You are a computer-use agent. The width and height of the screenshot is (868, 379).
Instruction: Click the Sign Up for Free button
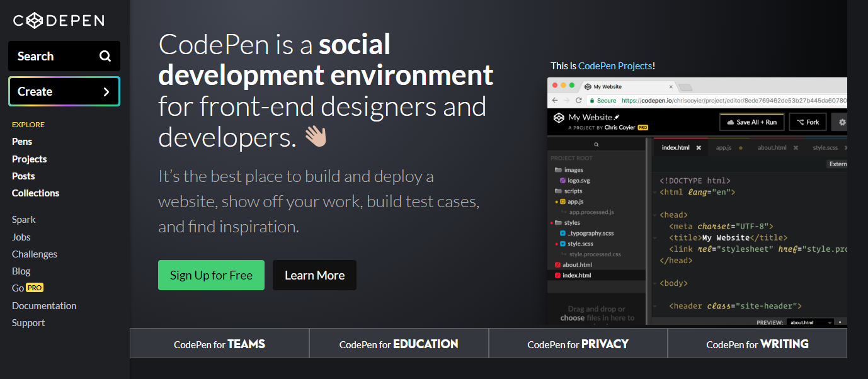pyautogui.click(x=211, y=275)
